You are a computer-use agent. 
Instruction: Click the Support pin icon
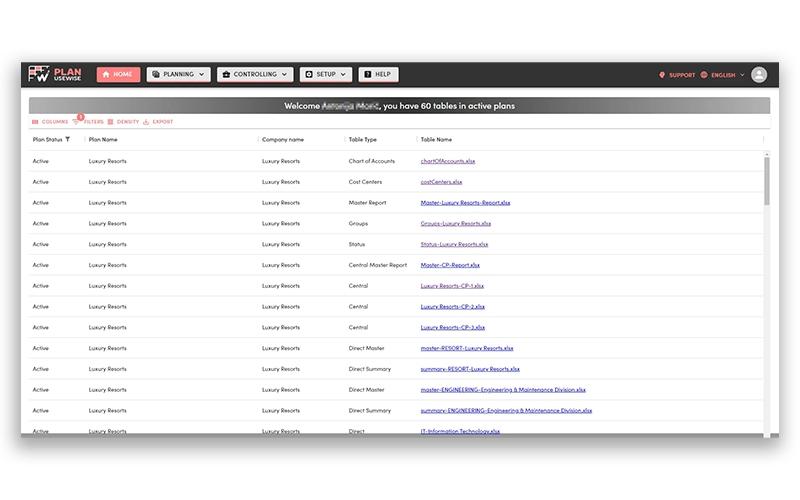[x=662, y=75]
